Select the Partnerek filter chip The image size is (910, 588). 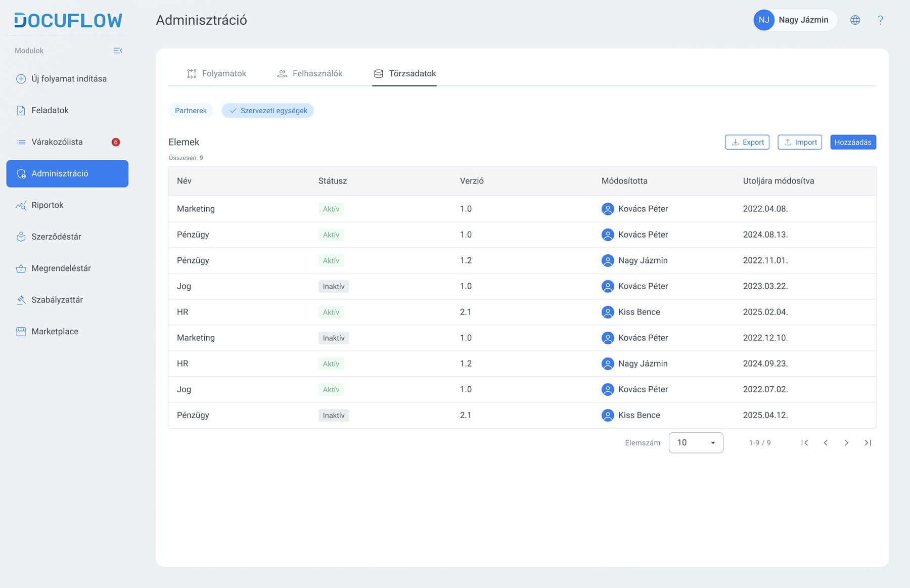[191, 111]
